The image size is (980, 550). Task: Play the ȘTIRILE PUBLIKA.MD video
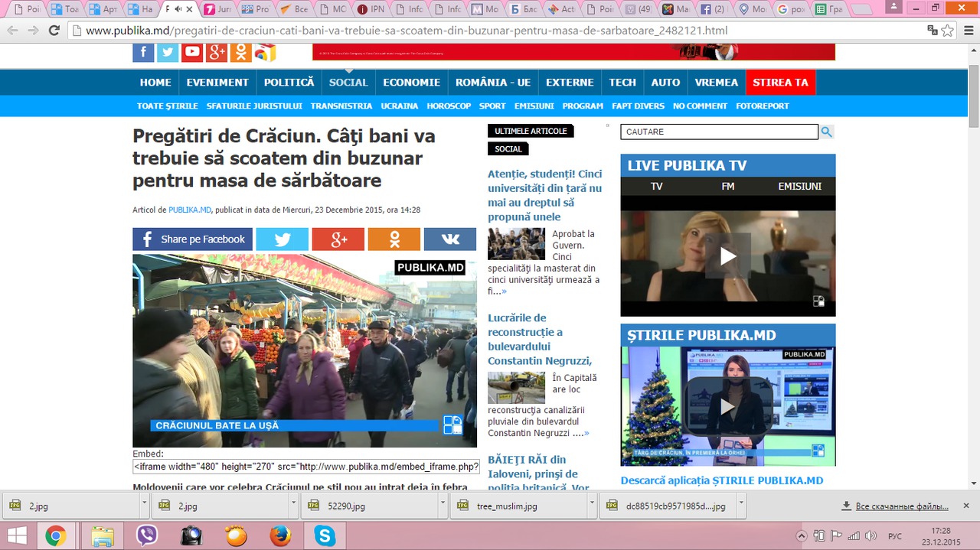(728, 406)
